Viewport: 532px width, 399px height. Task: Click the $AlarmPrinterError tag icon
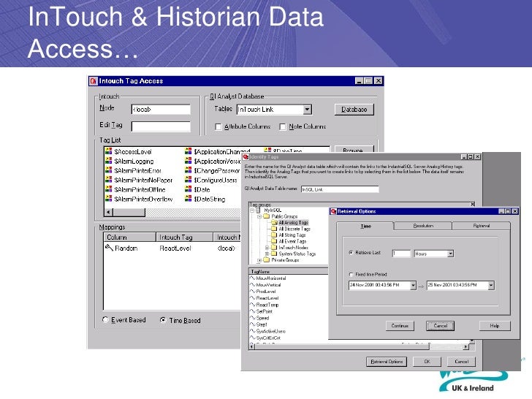[x=109, y=170]
